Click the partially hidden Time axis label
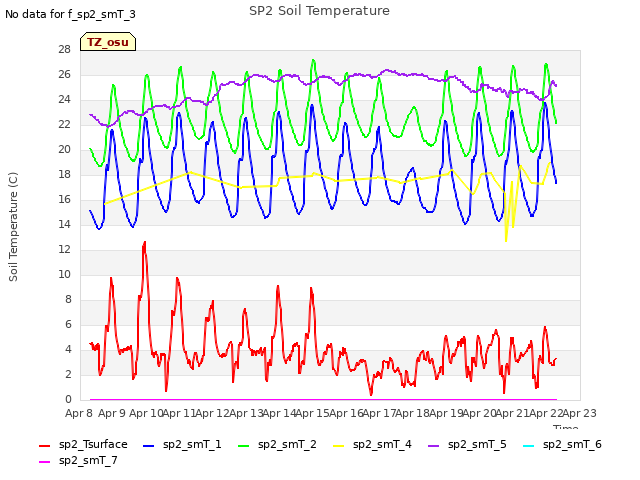This screenshot has width=640, height=480. pyautogui.click(x=565, y=427)
